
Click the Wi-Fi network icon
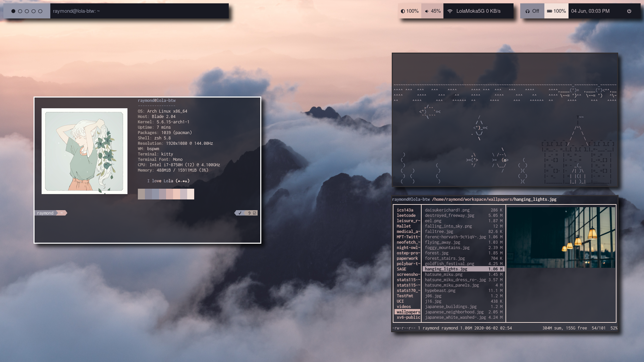450,11
